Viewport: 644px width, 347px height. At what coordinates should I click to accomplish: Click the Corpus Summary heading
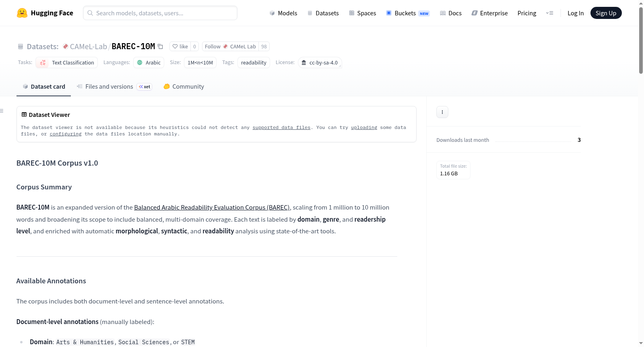pos(44,187)
